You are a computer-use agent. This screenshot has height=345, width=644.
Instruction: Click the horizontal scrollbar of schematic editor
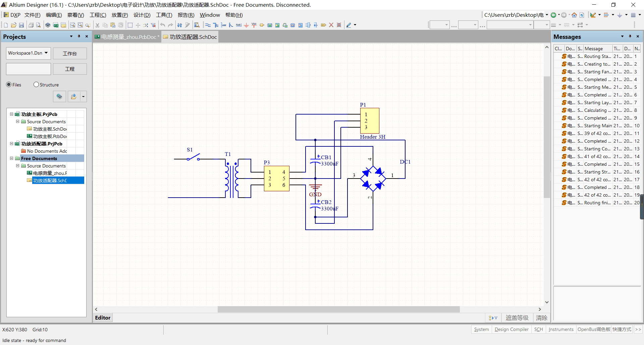coord(338,309)
